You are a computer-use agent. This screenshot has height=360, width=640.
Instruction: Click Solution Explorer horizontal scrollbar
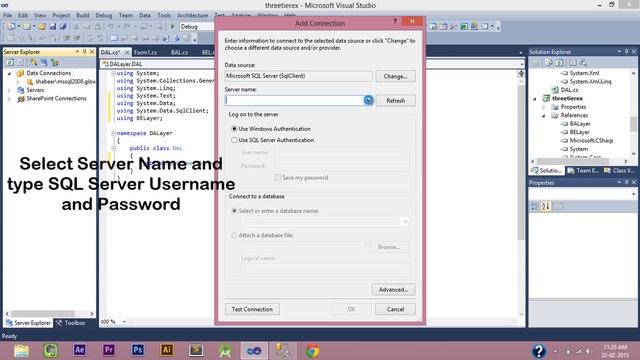[x=573, y=162]
